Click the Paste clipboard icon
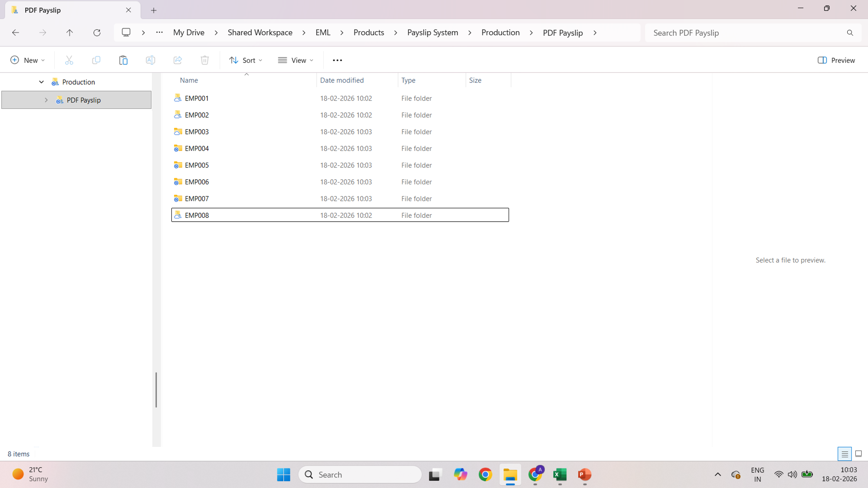 [x=123, y=60]
